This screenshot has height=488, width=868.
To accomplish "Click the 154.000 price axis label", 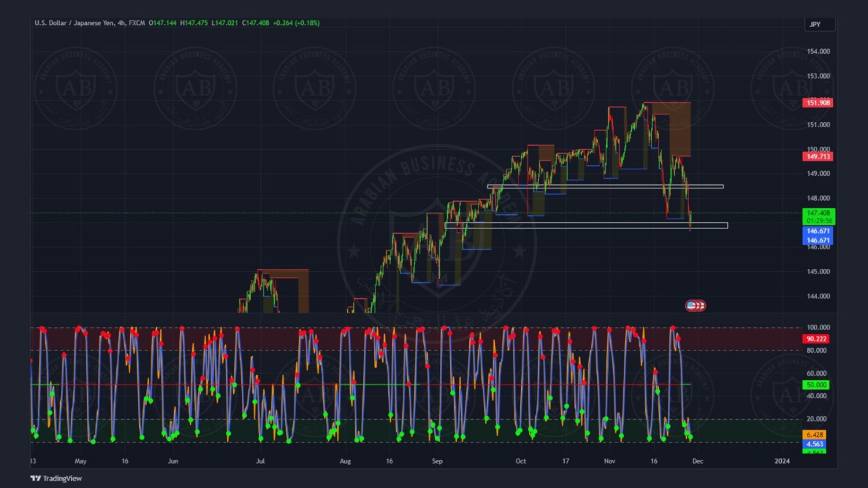I will [818, 51].
